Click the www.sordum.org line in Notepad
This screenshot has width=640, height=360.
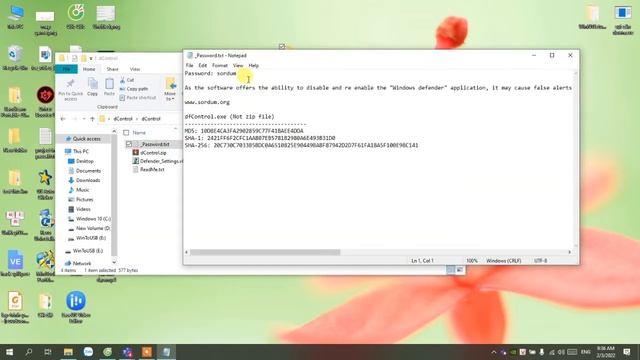tap(207, 102)
